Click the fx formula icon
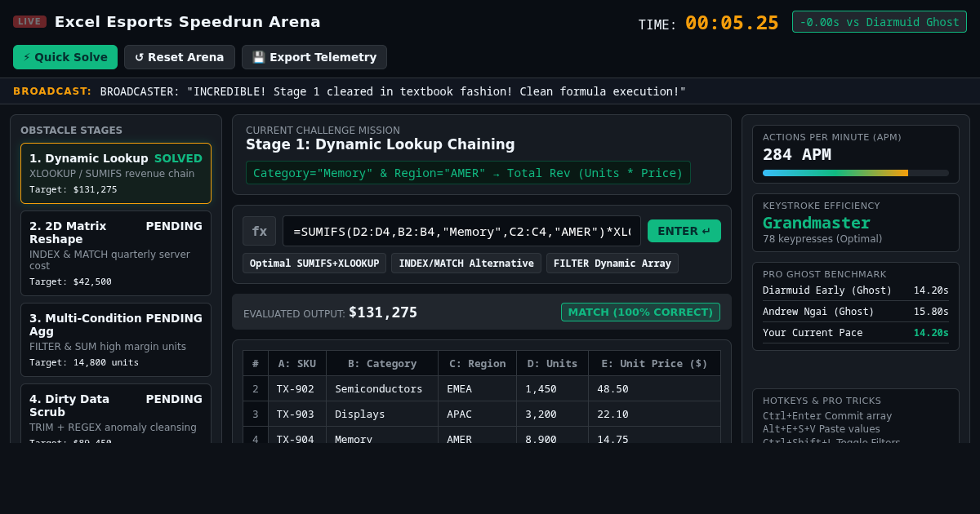The width and height of the screenshot is (980, 514). pyautogui.click(x=259, y=231)
